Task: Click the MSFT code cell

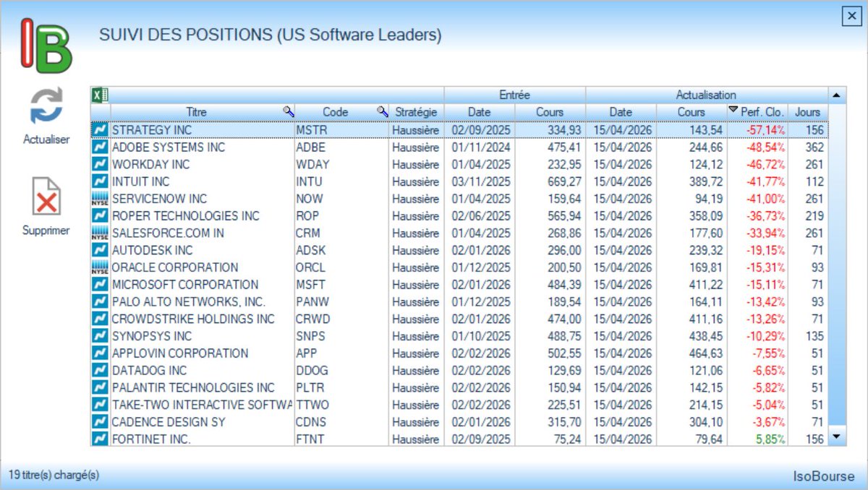Action: [341, 284]
